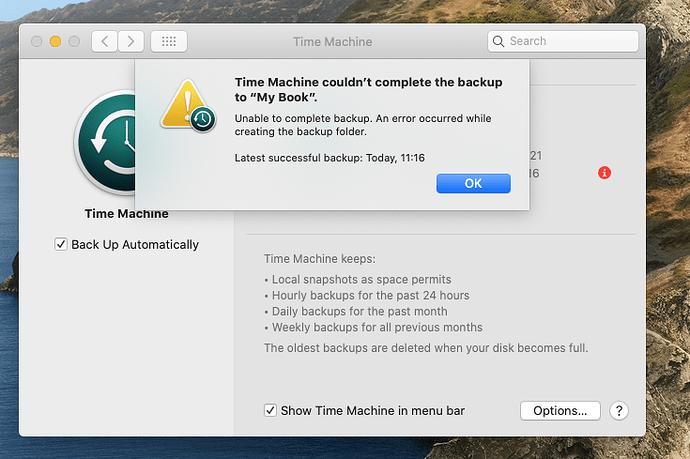Click the "Time Machine" label under the icon
This screenshot has height=459, width=690.
pos(127,214)
